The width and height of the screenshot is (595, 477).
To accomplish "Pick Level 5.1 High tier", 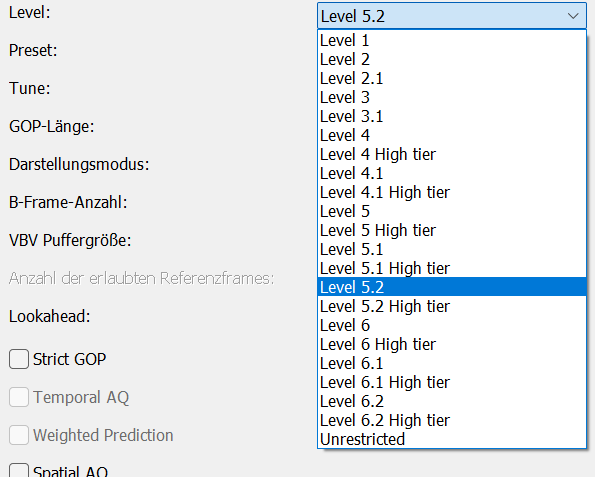I will pos(452,268).
